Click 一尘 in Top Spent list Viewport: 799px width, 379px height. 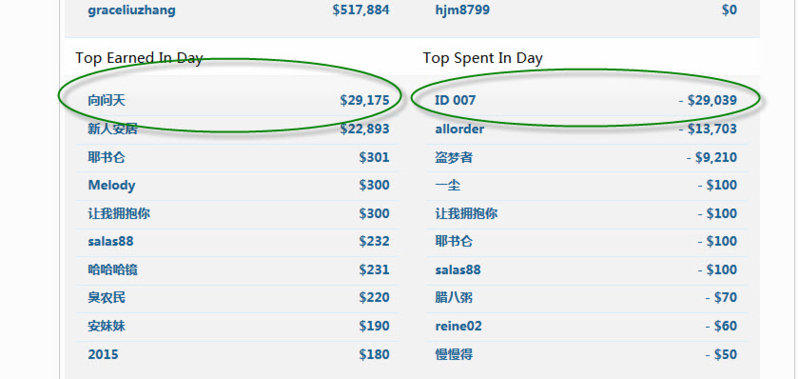pos(447,185)
